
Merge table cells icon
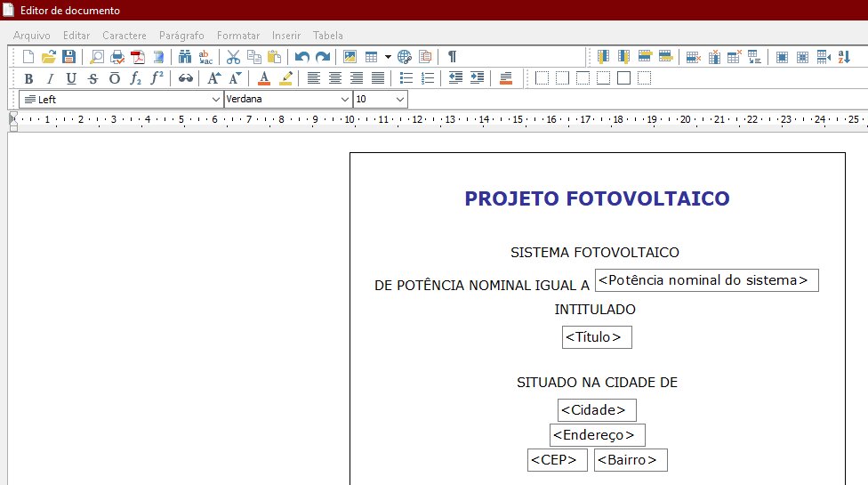(782, 56)
